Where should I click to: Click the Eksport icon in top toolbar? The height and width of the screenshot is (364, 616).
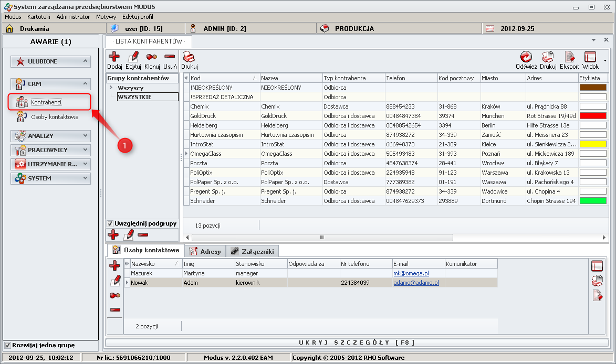coord(569,57)
